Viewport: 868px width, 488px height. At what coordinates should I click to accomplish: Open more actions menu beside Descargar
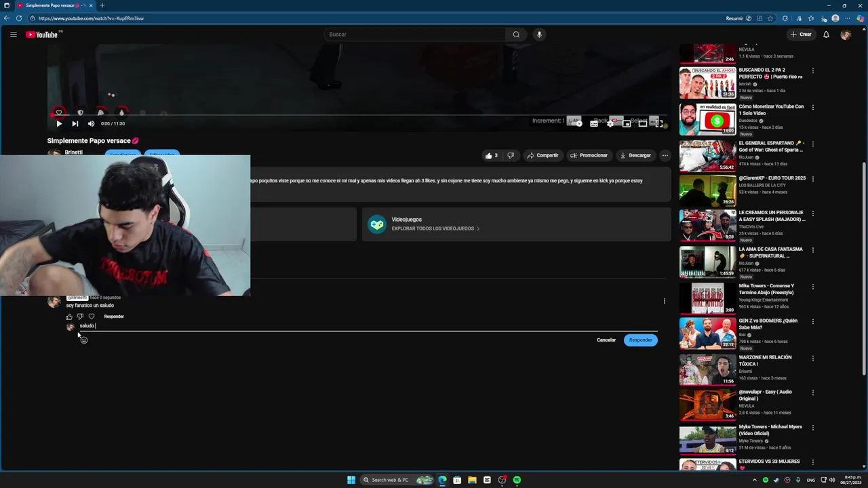(x=665, y=155)
